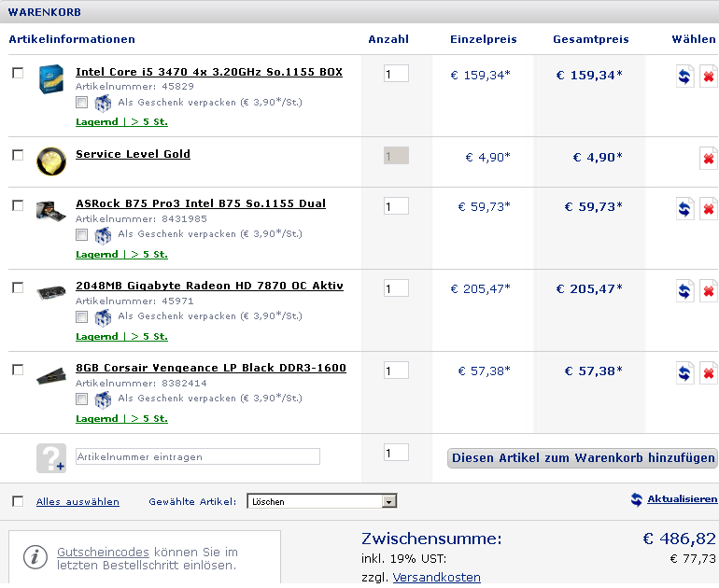Viewport: 719px width, 588px height.
Task: Focus quantity field for ASRock B75 Pro3
Action: coord(396,206)
